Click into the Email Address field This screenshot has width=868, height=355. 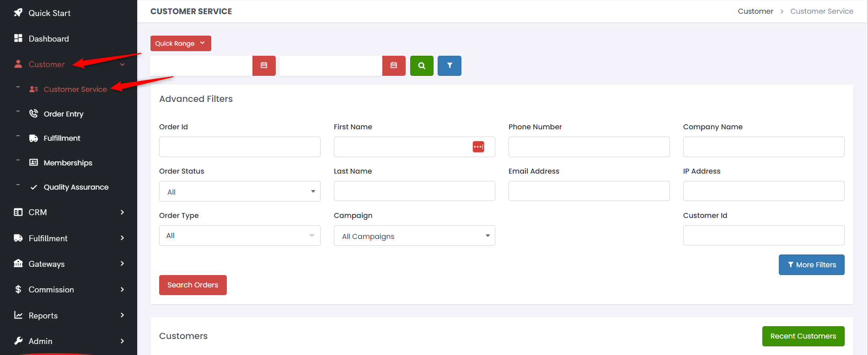coord(589,191)
